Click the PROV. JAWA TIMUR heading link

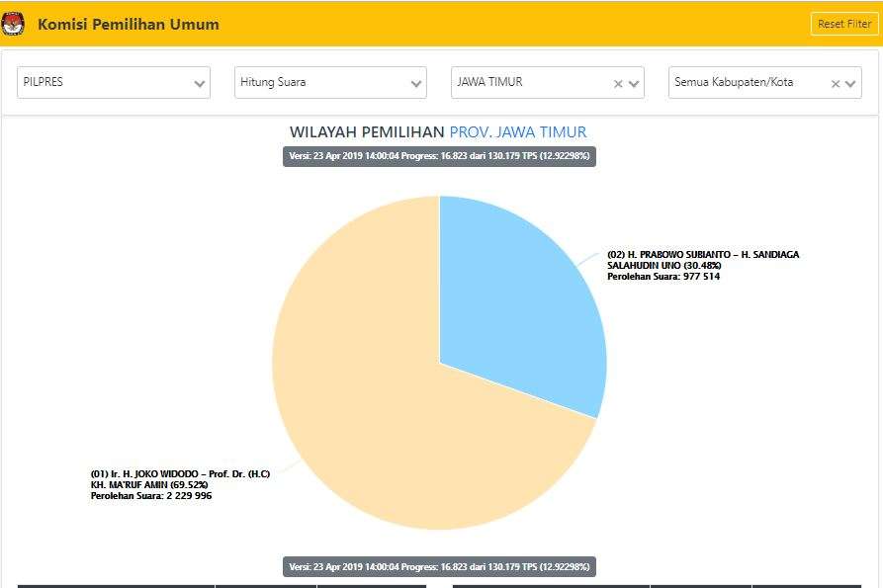tap(517, 132)
